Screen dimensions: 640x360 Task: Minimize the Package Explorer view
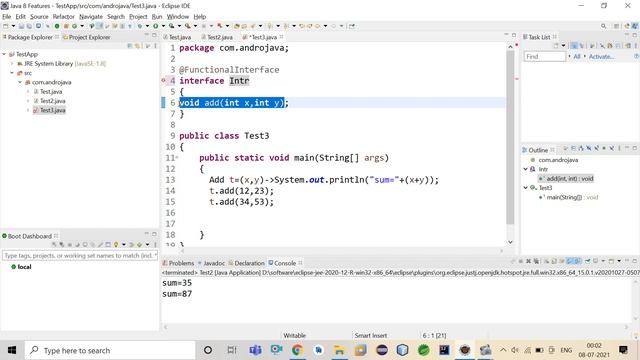coord(147,36)
